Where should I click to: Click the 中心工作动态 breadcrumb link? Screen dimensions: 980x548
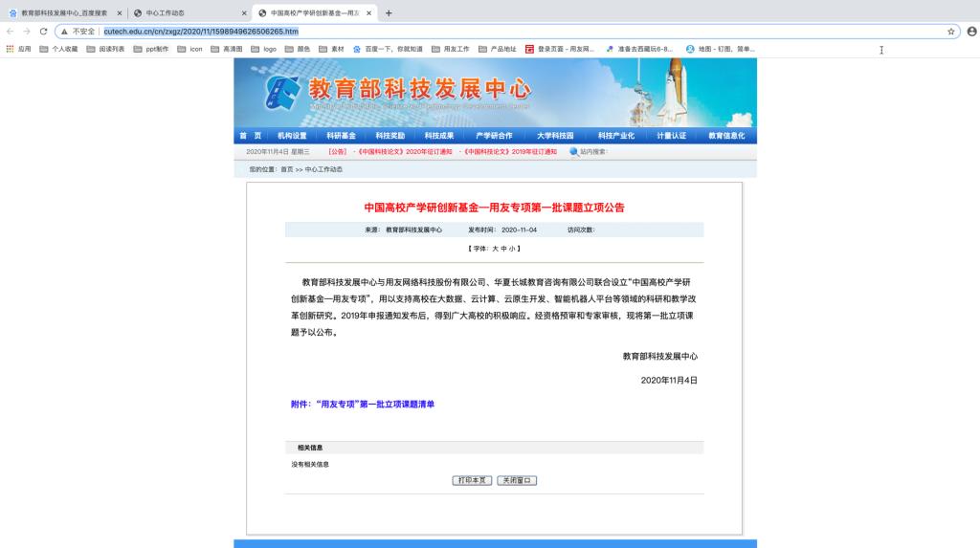[323, 169]
